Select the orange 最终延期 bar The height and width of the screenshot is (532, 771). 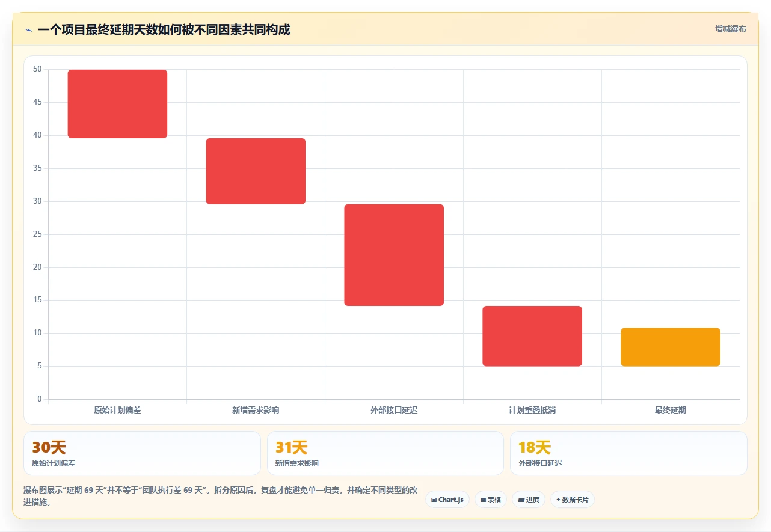(x=671, y=347)
